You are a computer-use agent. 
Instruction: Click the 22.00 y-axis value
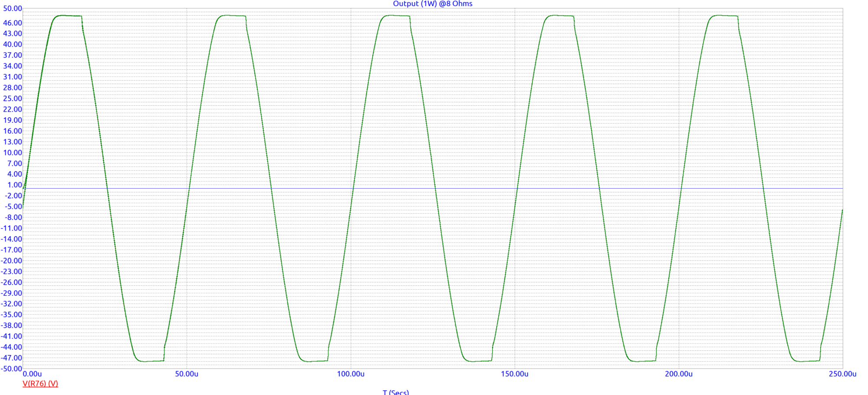coord(13,109)
